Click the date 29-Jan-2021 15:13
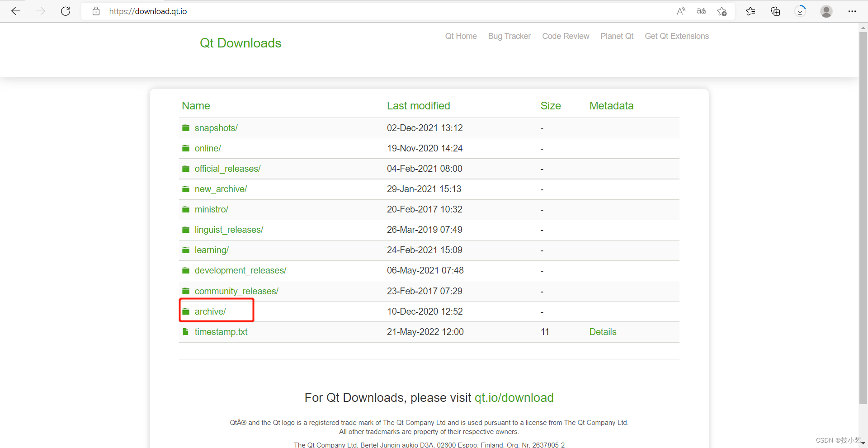Screen dimensions: 868x448 pos(424,189)
